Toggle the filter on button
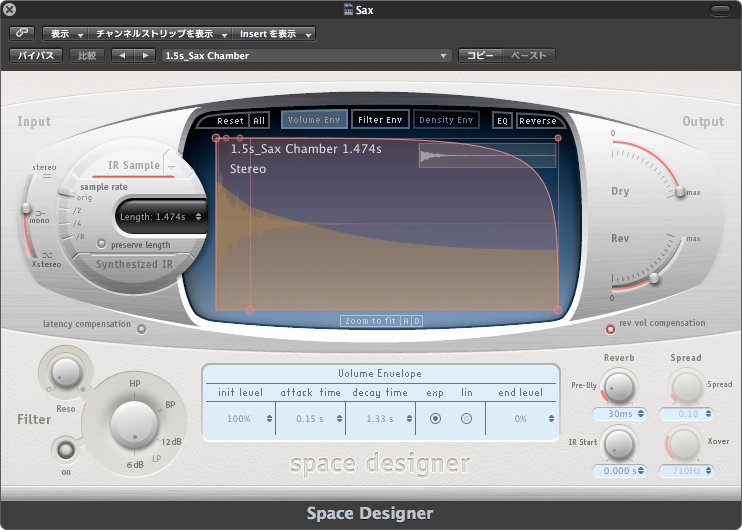This screenshot has height=530, width=742. click(x=65, y=449)
